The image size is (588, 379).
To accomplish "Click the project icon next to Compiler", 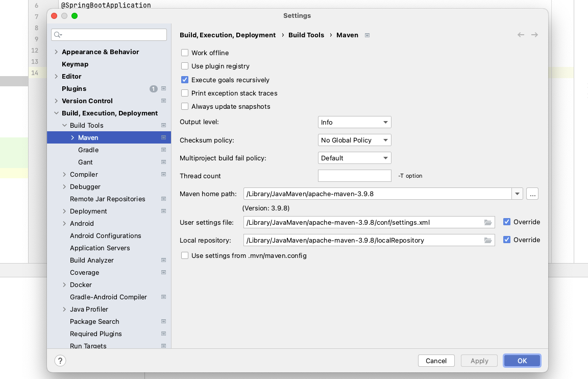I will pos(163,175).
